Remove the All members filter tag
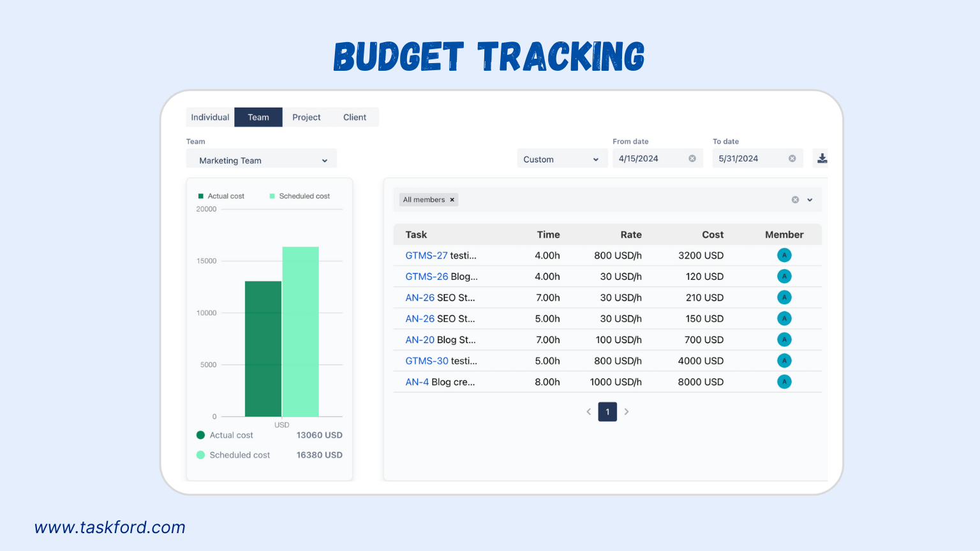This screenshot has width=980, height=551. point(452,200)
